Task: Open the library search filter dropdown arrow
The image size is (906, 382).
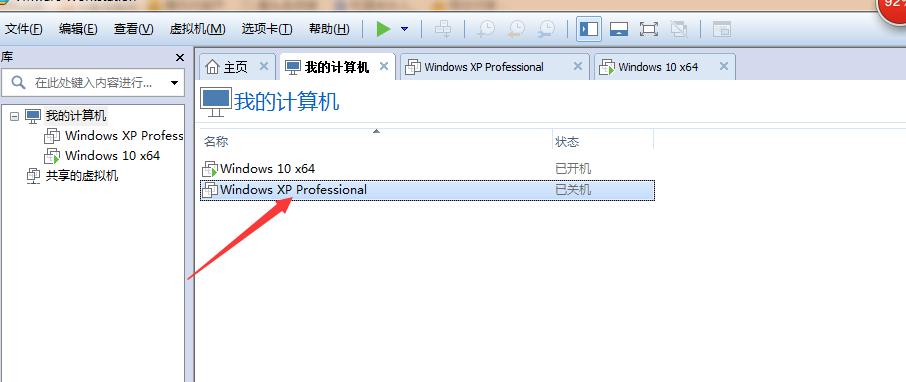Action: pos(174,83)
